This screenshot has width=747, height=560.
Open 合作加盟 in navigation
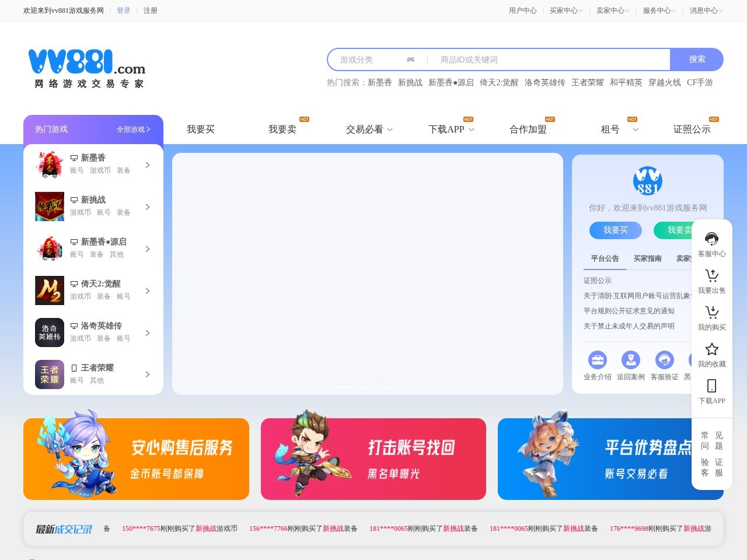(x=528, y=129)
